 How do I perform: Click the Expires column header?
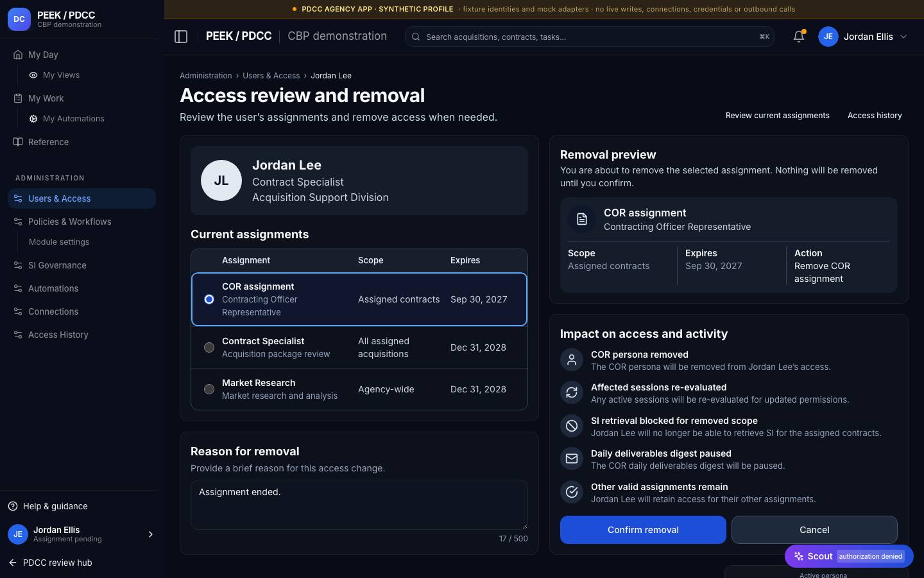click(x=465, y=260)
